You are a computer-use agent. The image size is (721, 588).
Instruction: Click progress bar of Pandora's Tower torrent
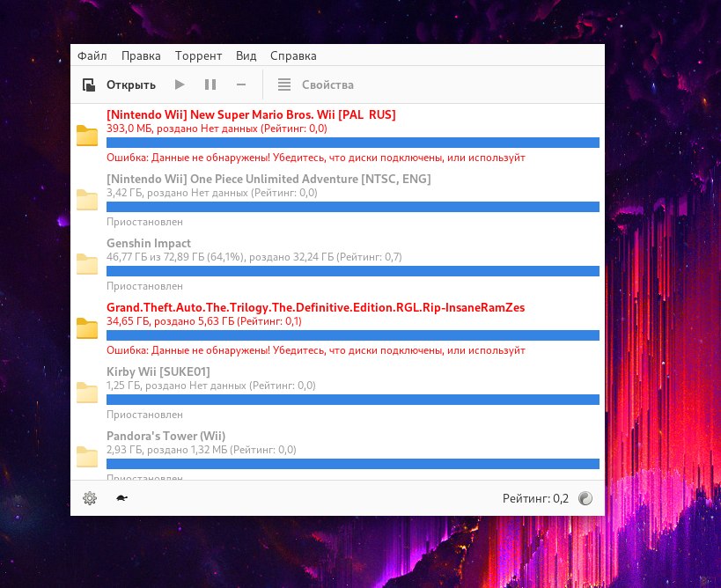[353, 464]
